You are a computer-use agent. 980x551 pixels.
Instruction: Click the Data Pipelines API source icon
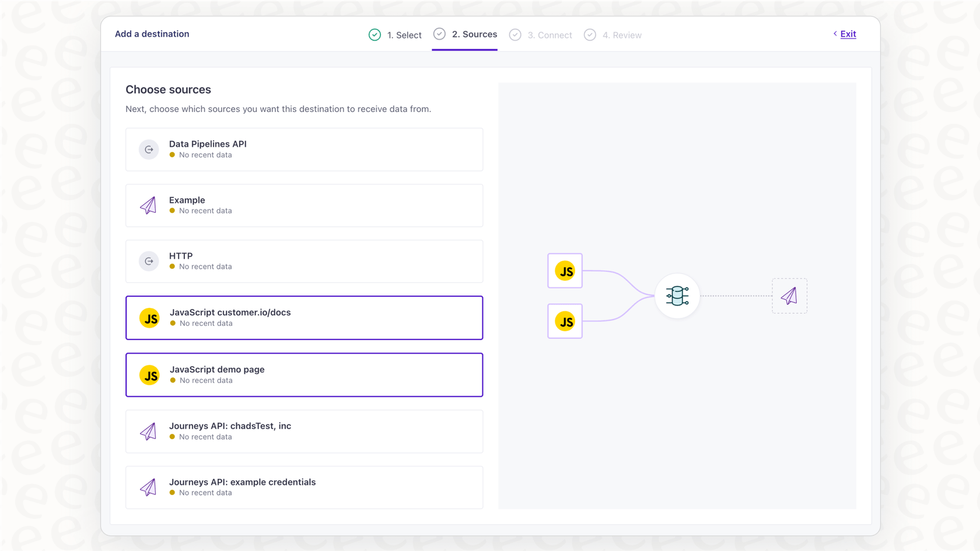pyautogui.click(x=149, y=149)
